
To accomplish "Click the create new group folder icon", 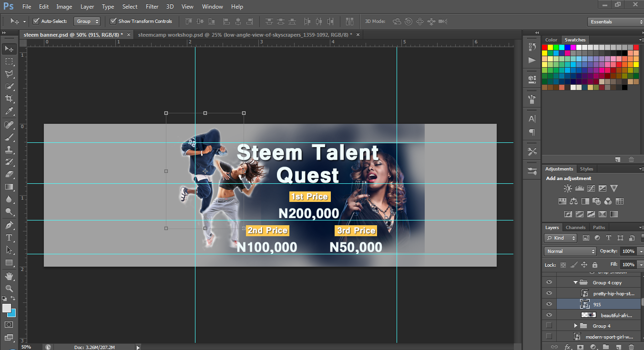I will (x=605, y=347).
